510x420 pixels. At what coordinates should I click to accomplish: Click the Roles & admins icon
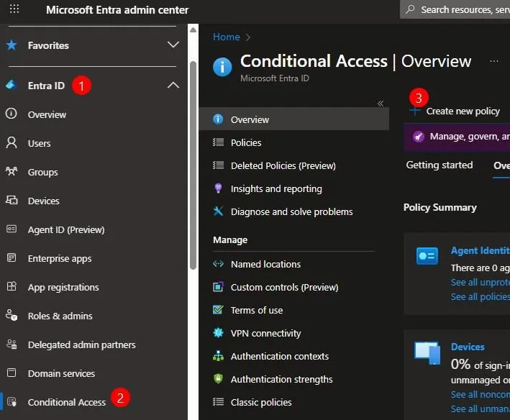pos(12,315)
